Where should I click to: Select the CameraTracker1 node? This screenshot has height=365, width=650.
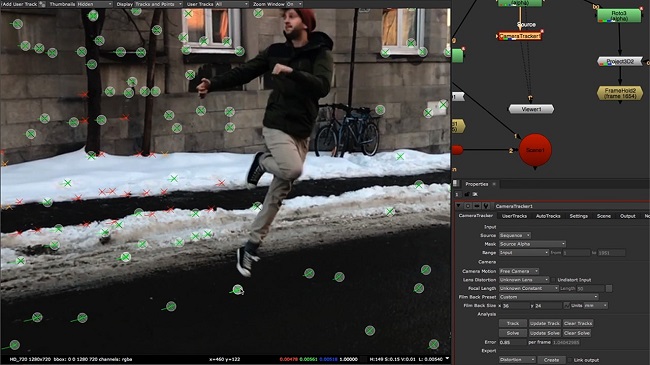tap(519, 36)
